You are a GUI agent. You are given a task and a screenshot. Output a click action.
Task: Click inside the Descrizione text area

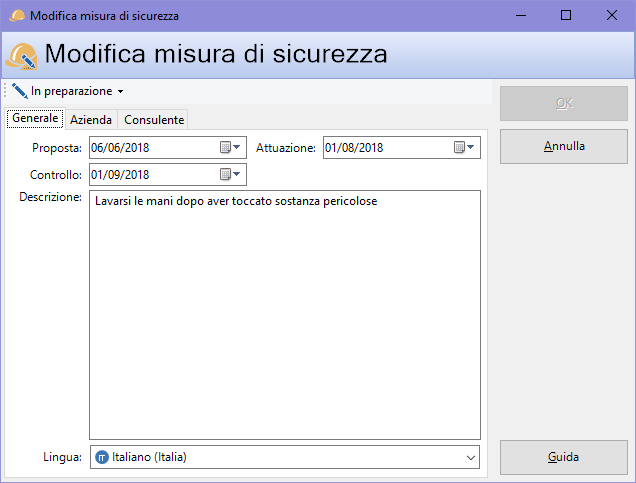coord(285,315)
